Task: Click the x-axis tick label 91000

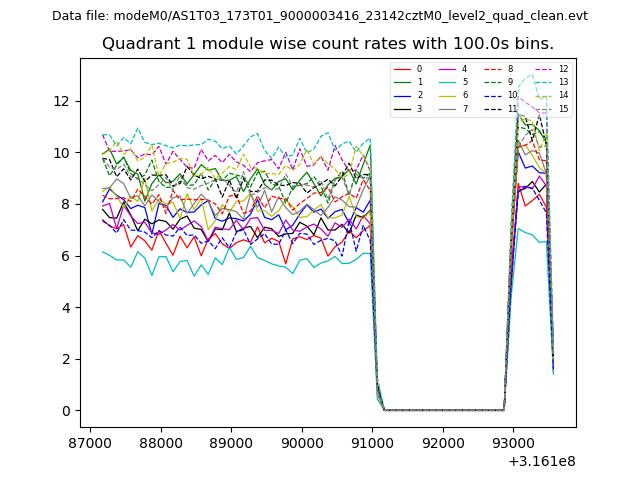Action: 372,443
